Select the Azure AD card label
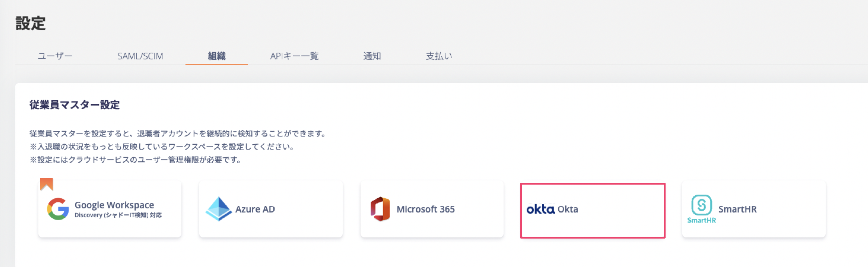868x267 pixels. (255, 209)
